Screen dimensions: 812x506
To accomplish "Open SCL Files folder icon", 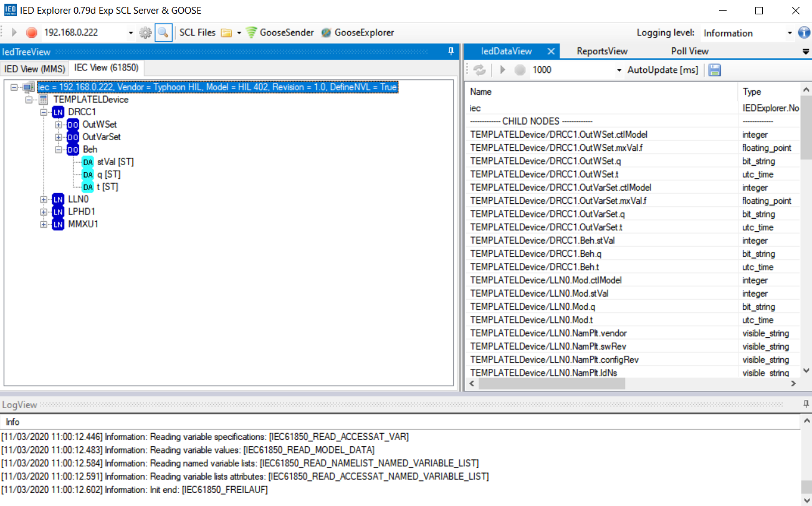I will (226, 33).
